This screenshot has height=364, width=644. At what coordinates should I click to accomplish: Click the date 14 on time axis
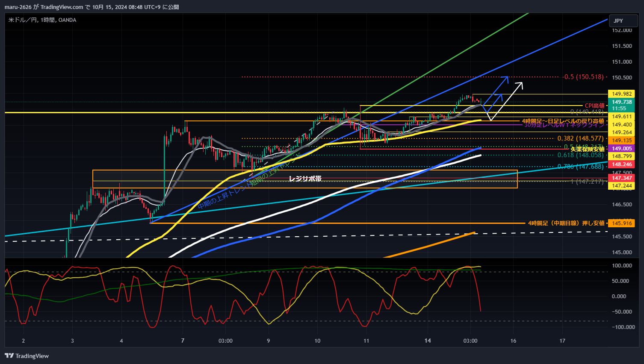tap(428, 341)
